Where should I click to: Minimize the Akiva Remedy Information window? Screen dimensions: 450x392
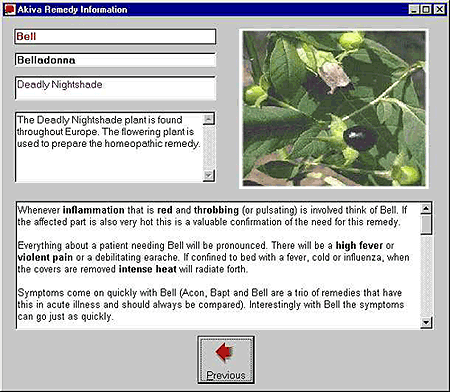coord(414,9)
